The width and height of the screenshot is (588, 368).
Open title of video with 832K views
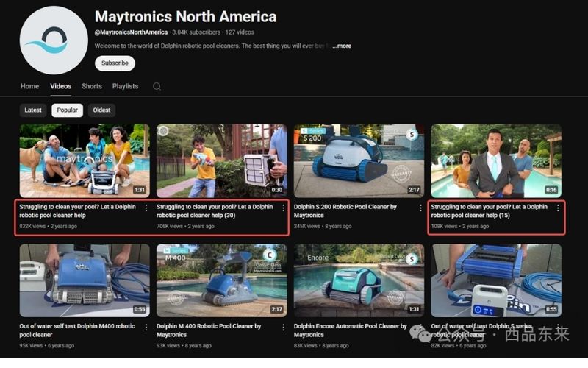point(77,211)
